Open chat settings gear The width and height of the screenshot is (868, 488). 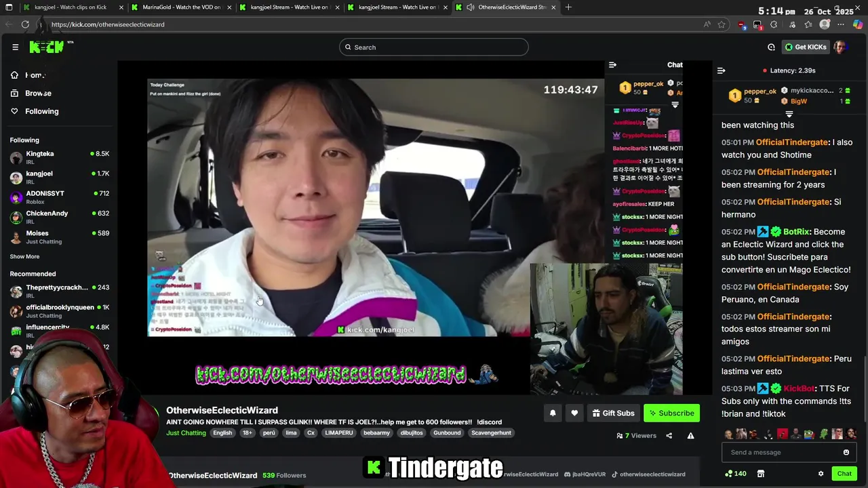click(821, 474)
